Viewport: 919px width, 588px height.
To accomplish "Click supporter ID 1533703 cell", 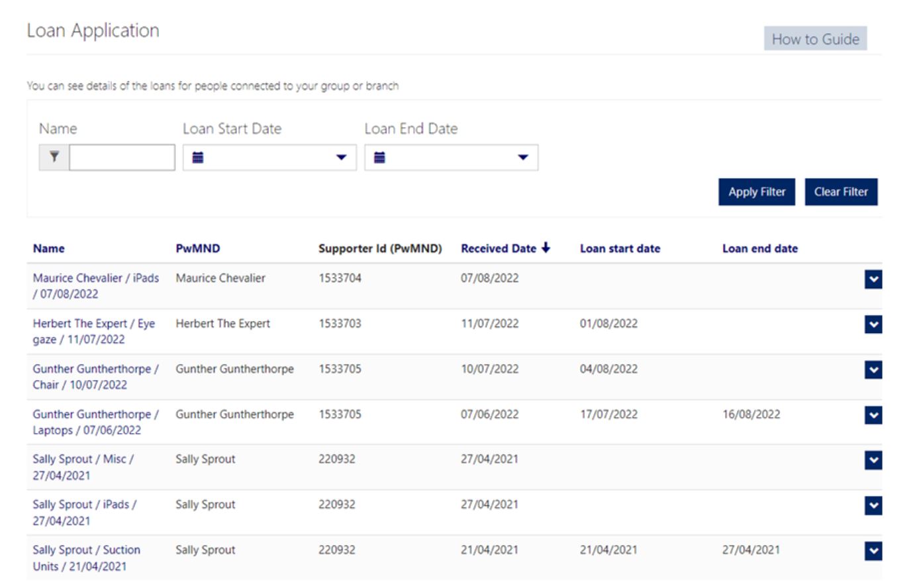I will coord(340,324).
